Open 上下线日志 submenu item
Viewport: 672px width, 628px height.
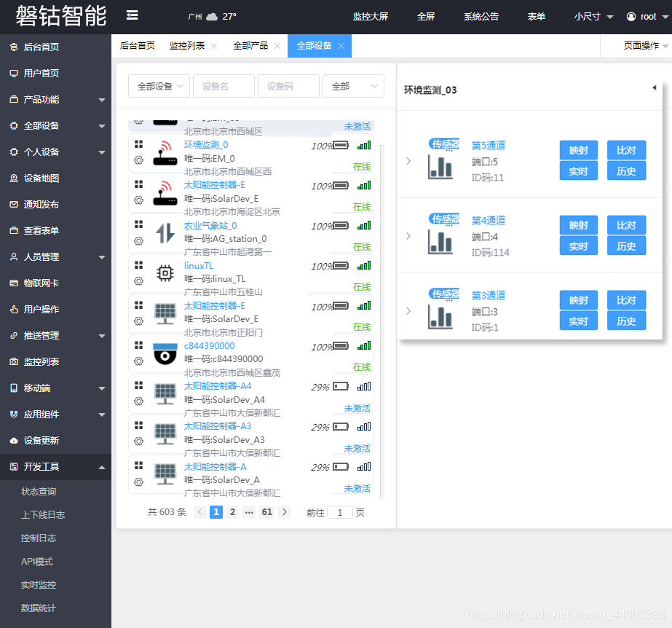[43, 515]
